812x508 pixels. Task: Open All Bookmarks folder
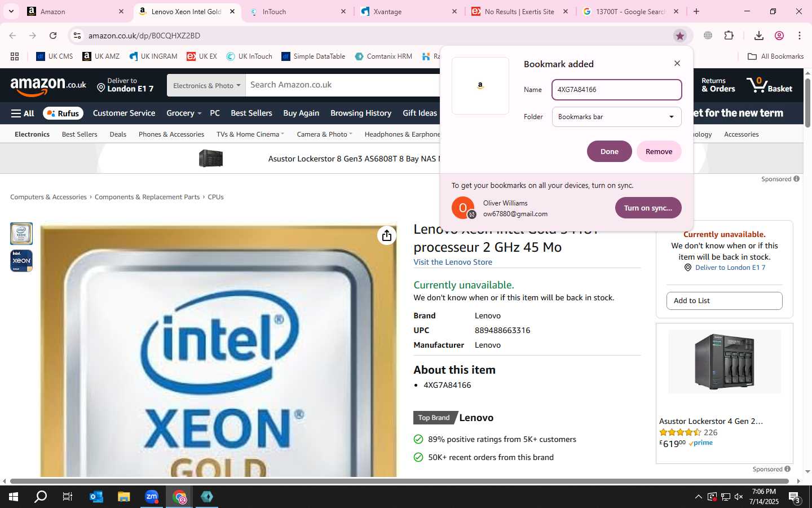[775, 56]
